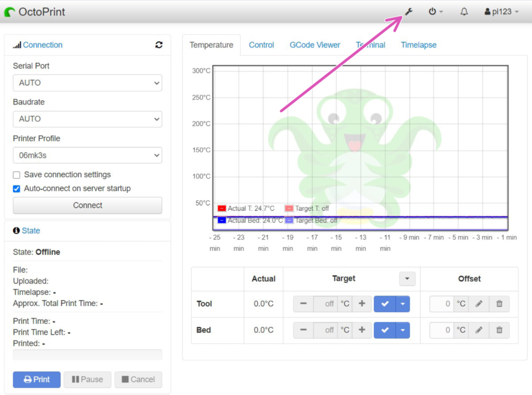This screenshot has width=532, height=395.
Task: Start the print job
Action: tap(36, 380)
